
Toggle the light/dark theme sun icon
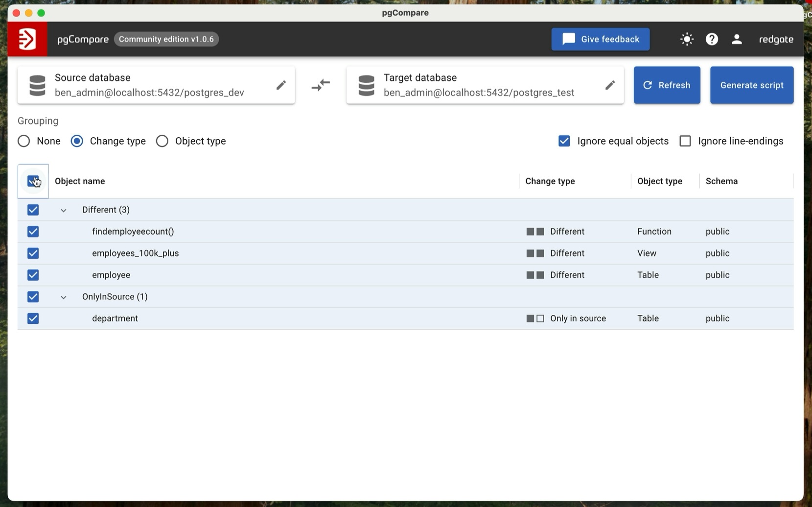[x=687, y=39]
